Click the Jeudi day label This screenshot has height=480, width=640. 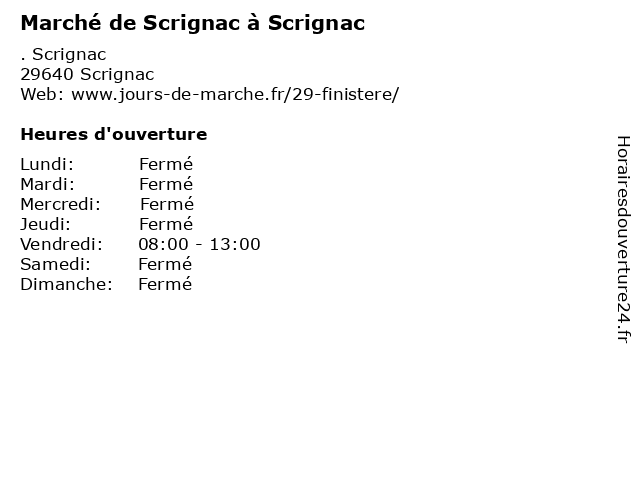(45, 224)
